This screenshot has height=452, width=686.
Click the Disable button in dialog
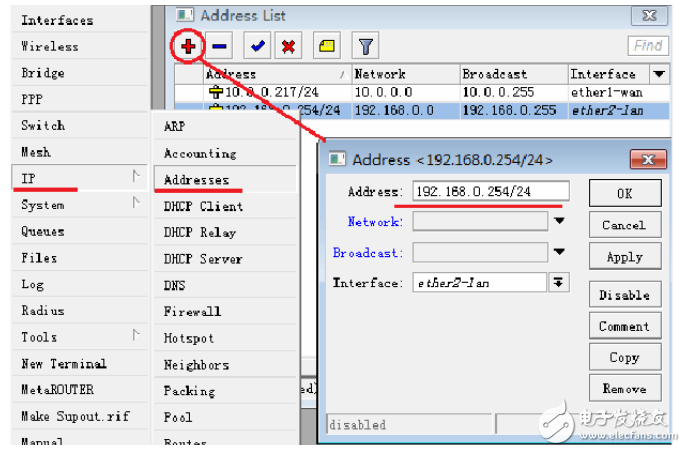(x=624, y=295)
